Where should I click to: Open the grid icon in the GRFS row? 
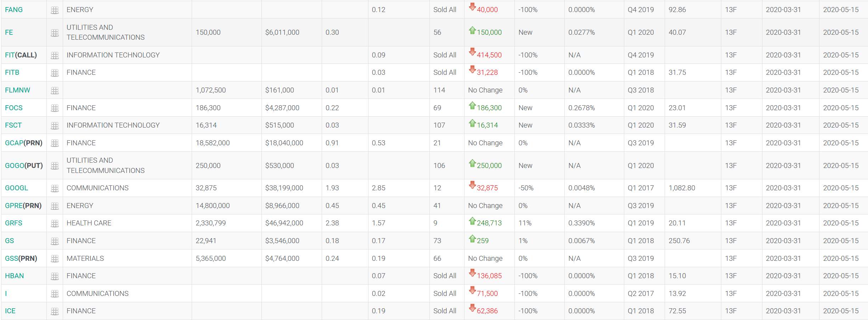click(55, 224)
